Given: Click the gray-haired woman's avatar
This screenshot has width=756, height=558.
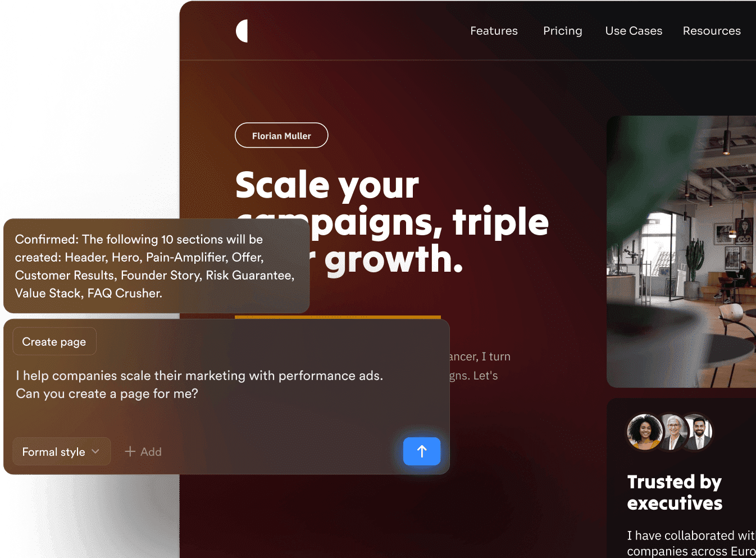Looking at the screenshot, I should pos(675,432).
